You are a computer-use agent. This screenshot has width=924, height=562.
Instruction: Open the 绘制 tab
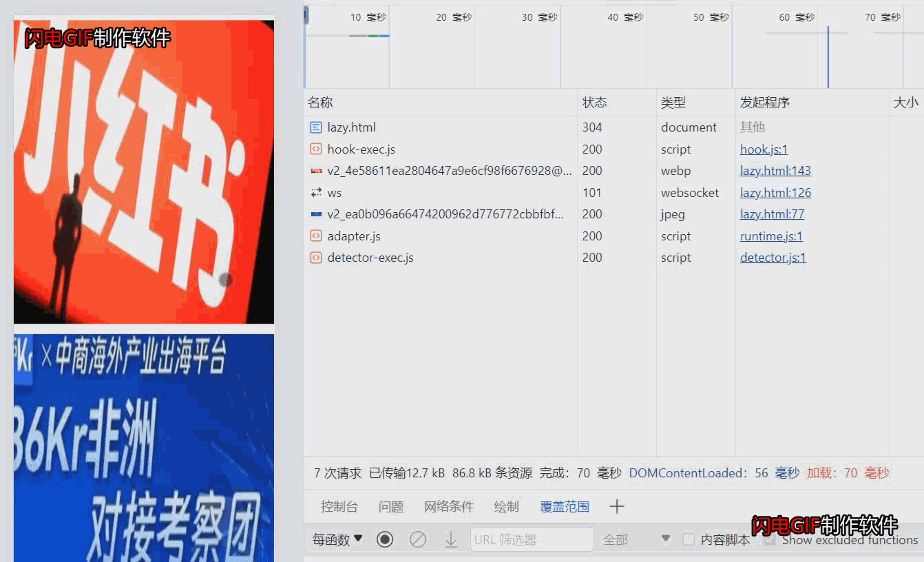[507, 507]
